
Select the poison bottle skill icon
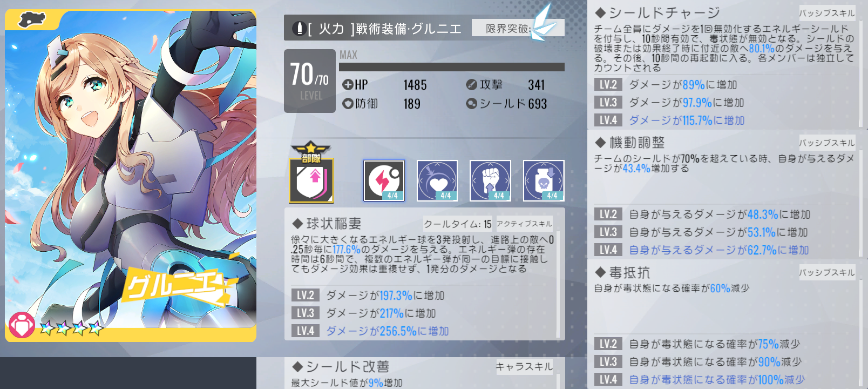click(544, 180)
